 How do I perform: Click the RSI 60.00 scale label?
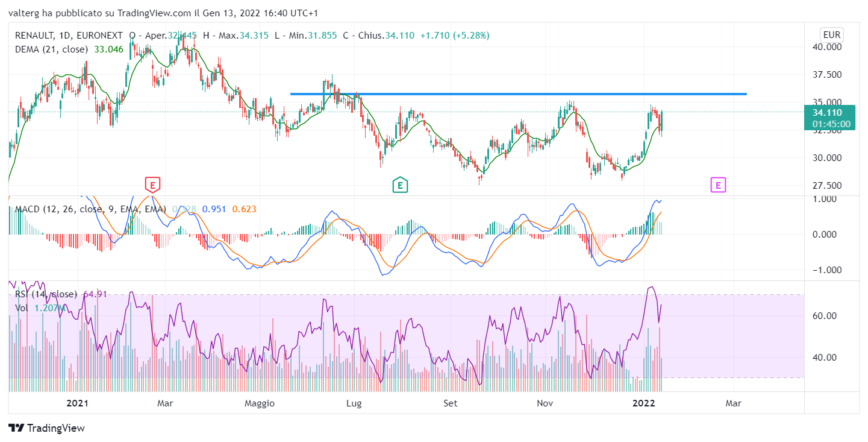825,315
